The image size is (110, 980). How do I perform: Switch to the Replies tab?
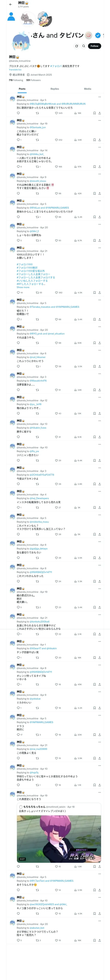pyautogui.click(x=55, y=89)
